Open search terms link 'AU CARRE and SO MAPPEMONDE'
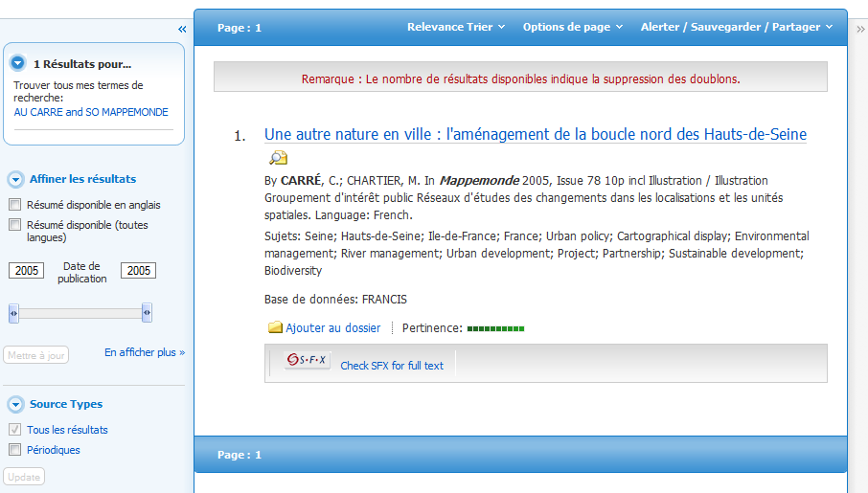Screen dimensions: 868x493 (91, 112)
